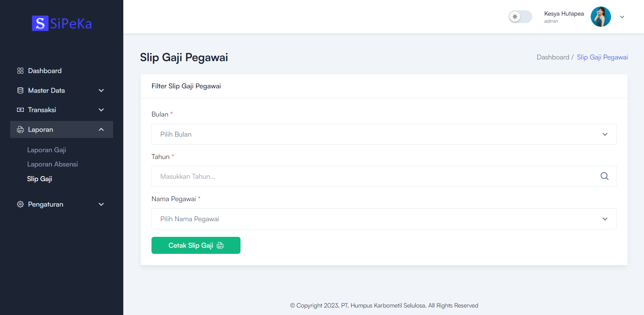The image size is (644, 315).
Task: Select Laporan Gaji in the sidebar
Action: (47, 150)
